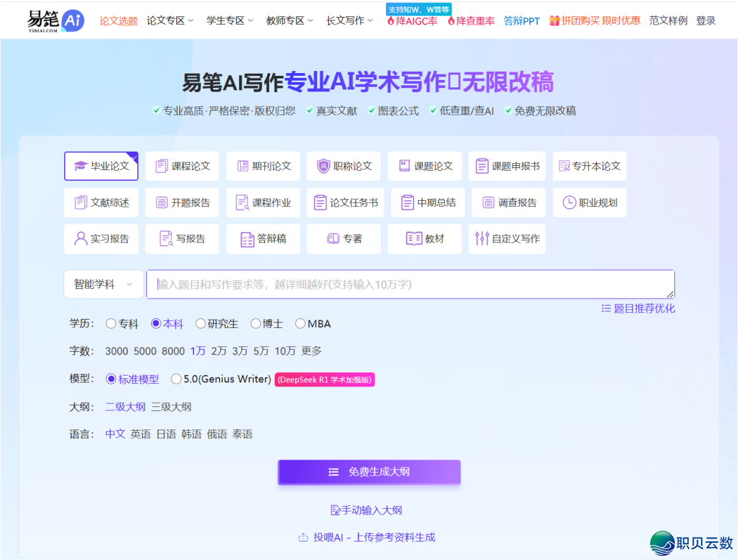Click the DeepSeek R1 学术加强版 badge

pyautogui.click(x=325, y=380)
